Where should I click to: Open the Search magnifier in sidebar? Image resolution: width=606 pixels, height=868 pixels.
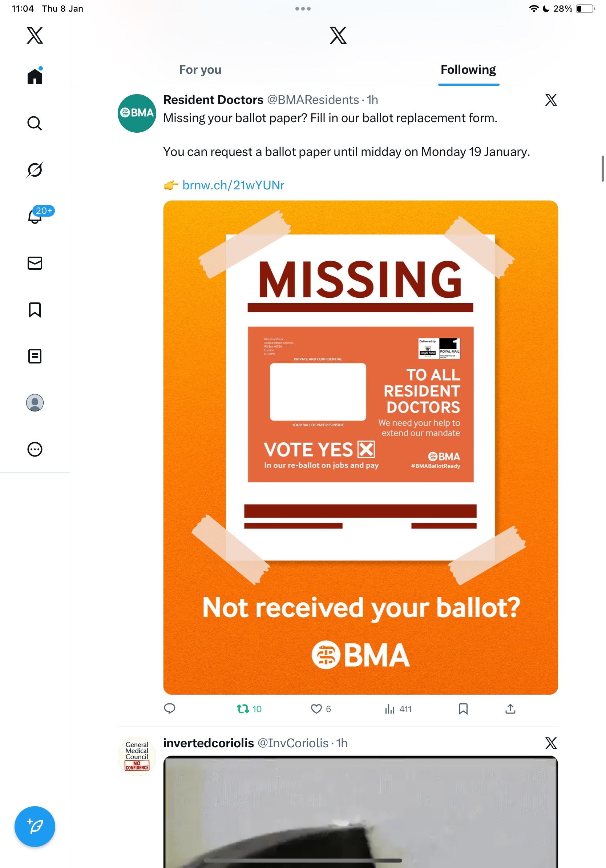click(x=35, y=123)
